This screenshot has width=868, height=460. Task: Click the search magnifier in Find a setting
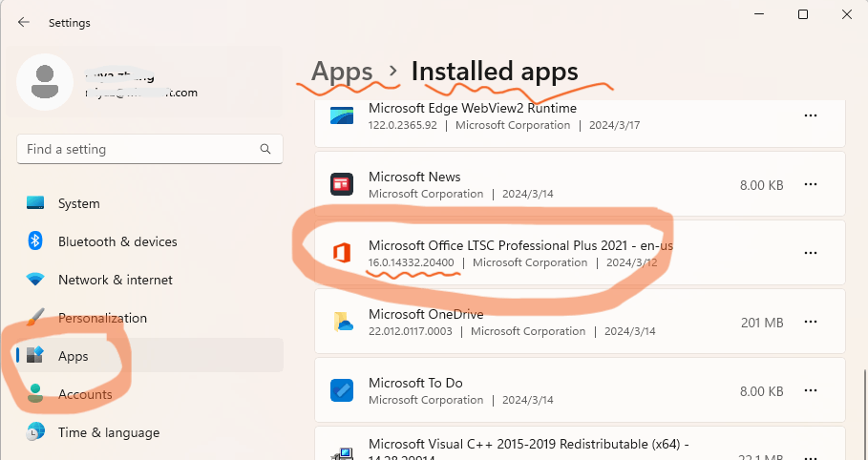click(x=265, y=149)
